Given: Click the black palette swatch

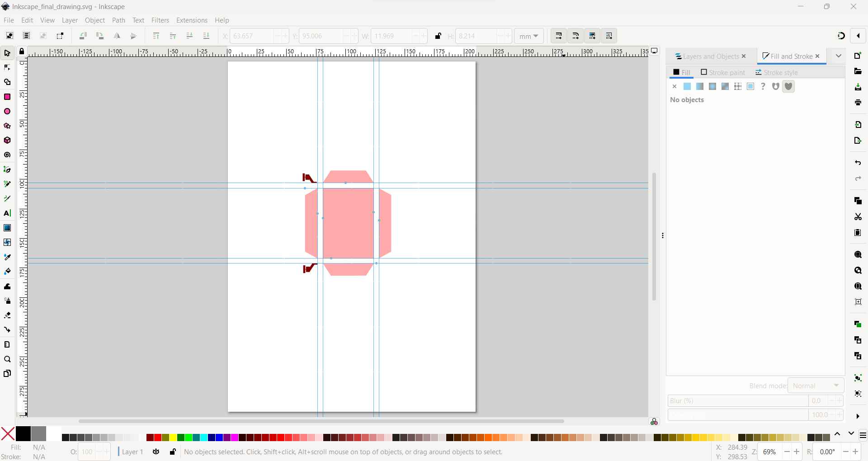Looking at the screenshot, I should [24, 434].
